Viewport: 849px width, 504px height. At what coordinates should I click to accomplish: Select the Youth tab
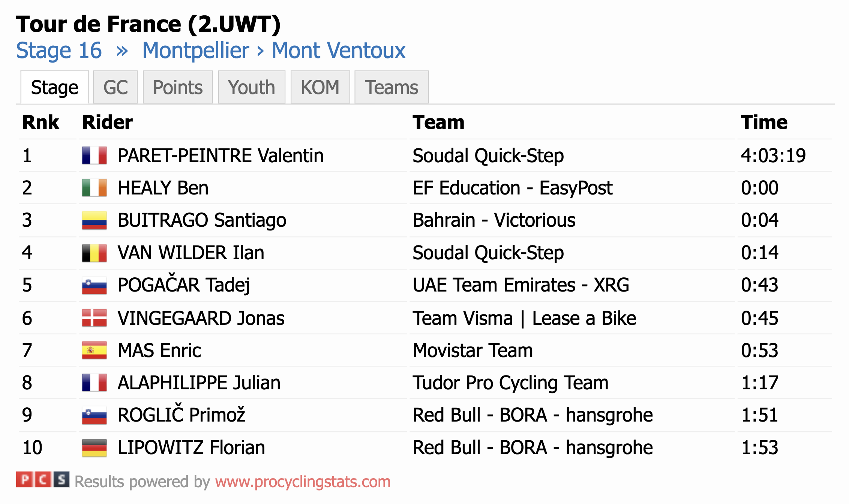point(252,87)
